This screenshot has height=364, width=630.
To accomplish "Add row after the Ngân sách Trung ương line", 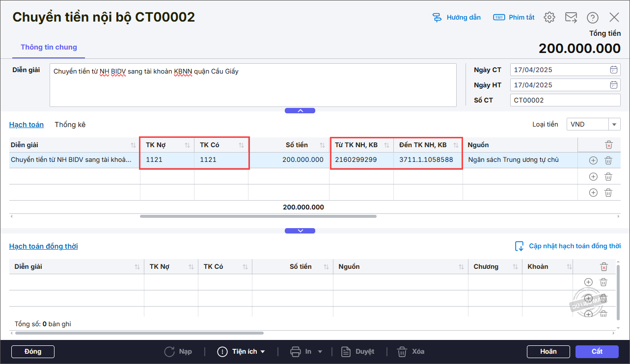I will click(593, 160).
